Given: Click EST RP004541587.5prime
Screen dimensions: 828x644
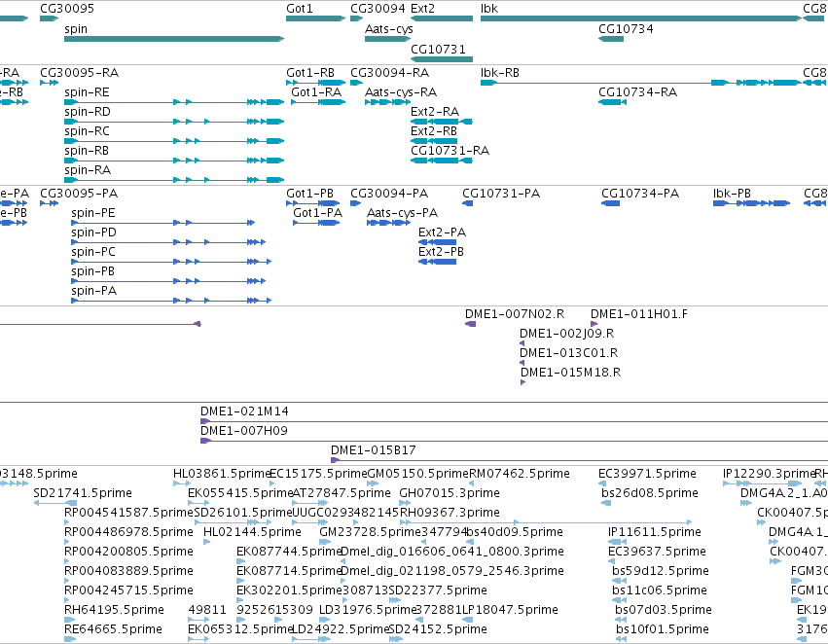Looking at the screenshot, I should pyautogui.click(x=128, y=513).
